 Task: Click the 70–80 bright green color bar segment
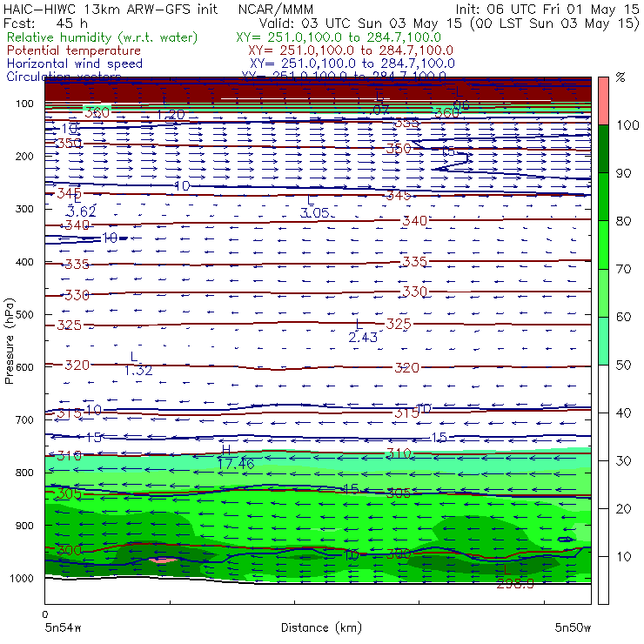point(603,245)
